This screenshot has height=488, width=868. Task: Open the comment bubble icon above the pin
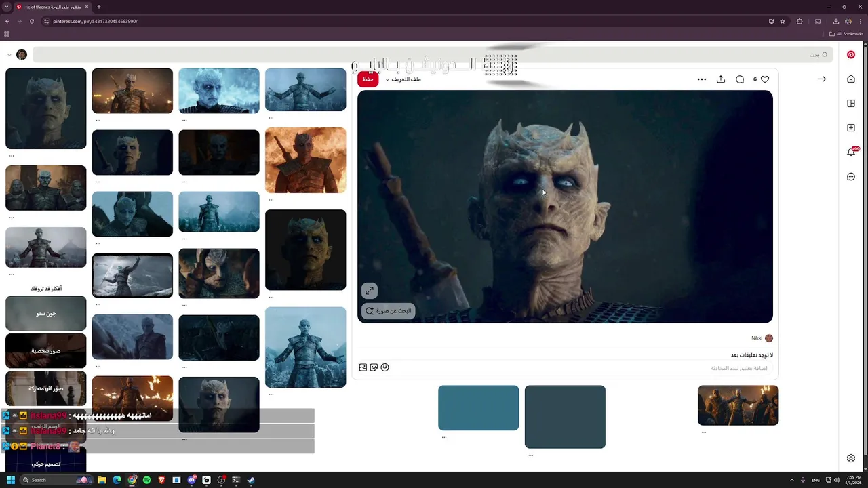(x=740, y=79)
